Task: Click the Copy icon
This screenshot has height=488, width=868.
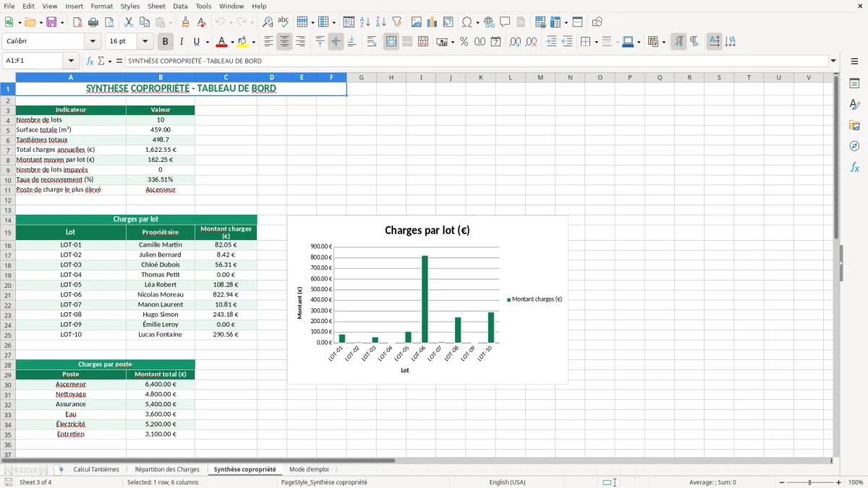Action: (x=144, y=22)
